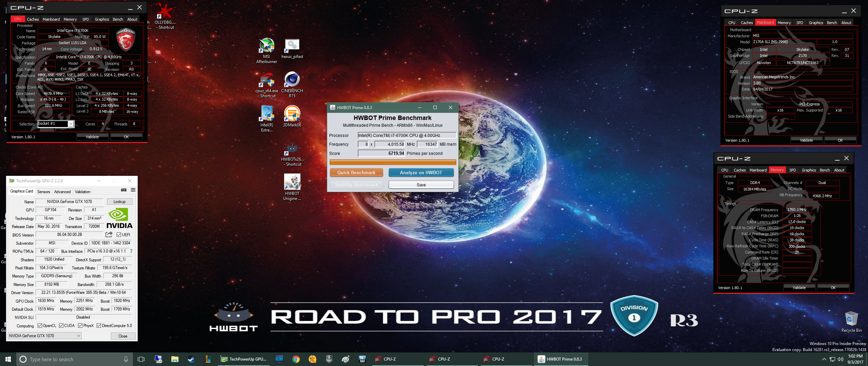Click GPU-Z screenshot camera icon

124,190
